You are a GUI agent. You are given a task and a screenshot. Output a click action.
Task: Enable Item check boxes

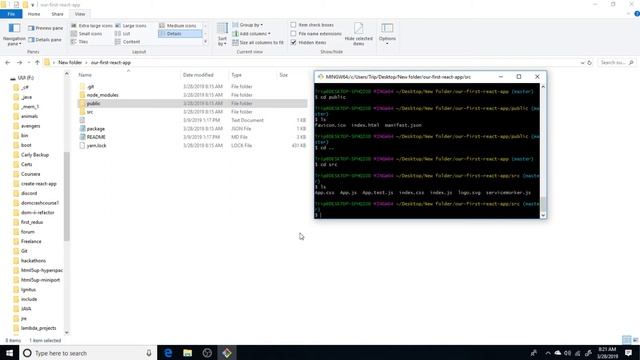point(293,25)
